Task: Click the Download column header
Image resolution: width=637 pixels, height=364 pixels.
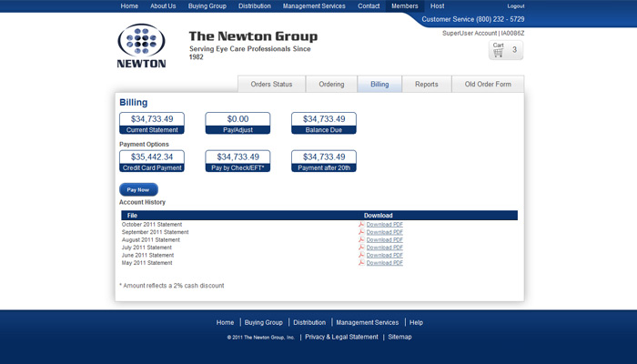Action: 379,216
